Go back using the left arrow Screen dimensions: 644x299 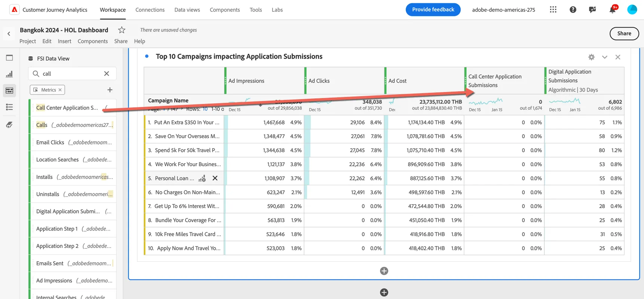click(x=9, y=34)
